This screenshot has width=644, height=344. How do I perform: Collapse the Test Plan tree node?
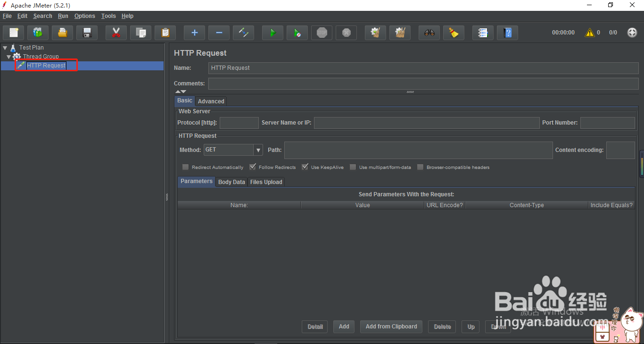click(5, 48)
